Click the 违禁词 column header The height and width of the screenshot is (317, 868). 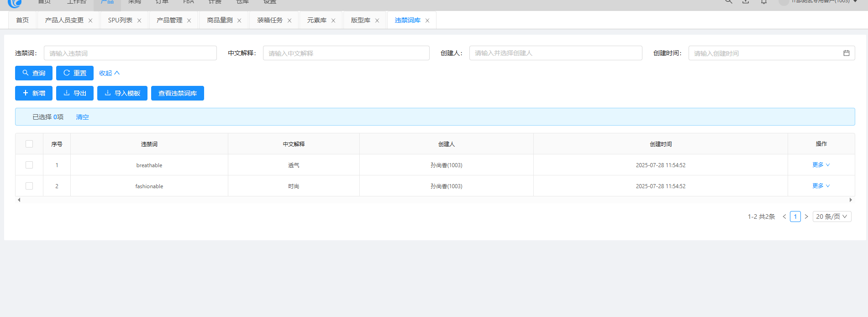tap(149, 144)
